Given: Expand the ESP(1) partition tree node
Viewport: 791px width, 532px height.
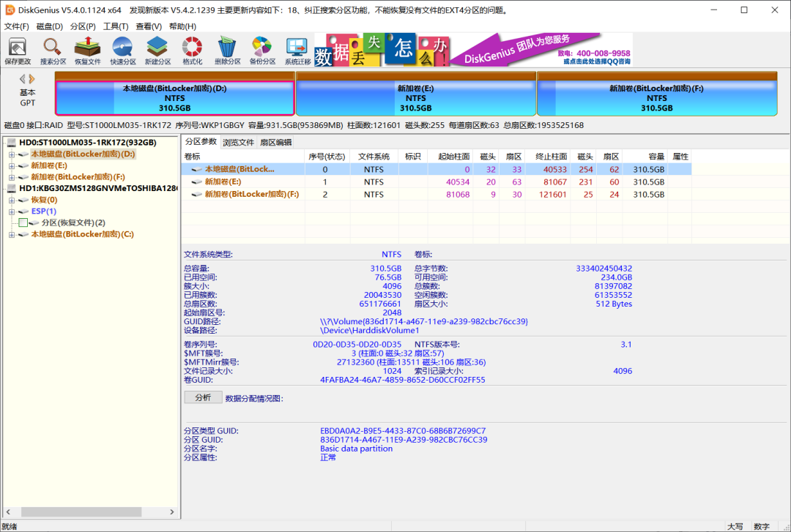Looking at the screenshot, I should tap(12, 211).
